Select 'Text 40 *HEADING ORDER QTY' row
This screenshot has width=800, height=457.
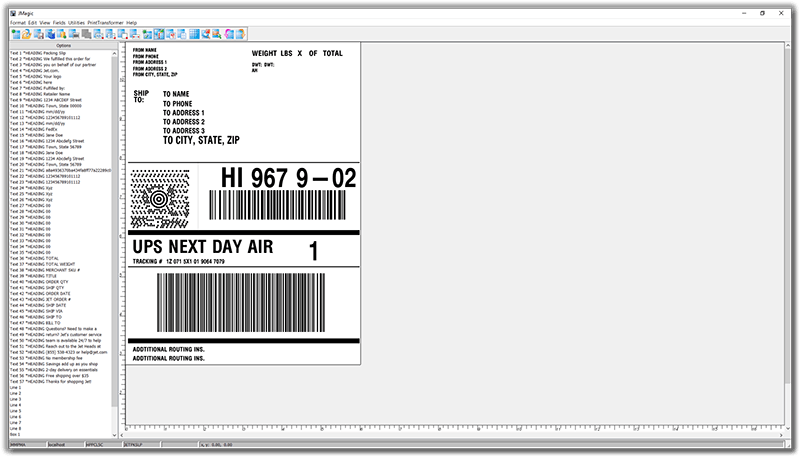point(60,282)
